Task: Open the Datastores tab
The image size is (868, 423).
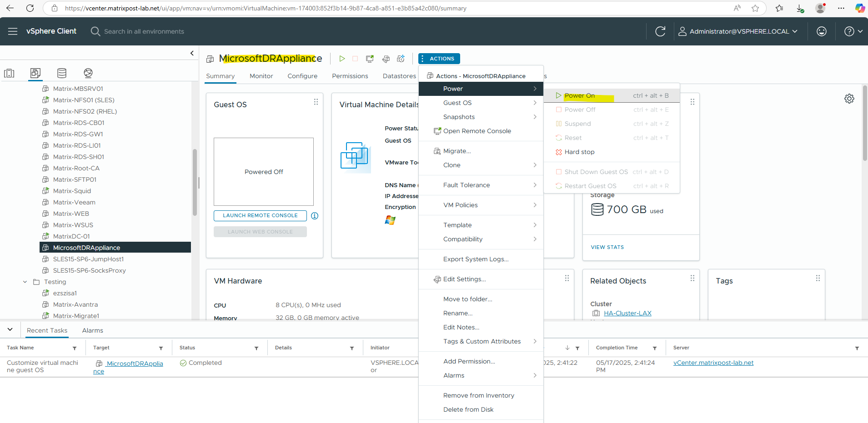Action: [399, 76]
